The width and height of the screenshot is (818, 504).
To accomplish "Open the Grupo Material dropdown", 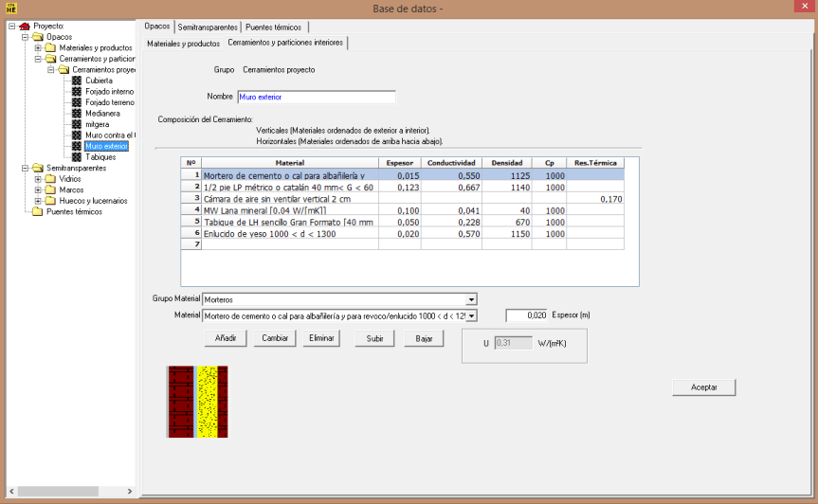I will (470, 299).
